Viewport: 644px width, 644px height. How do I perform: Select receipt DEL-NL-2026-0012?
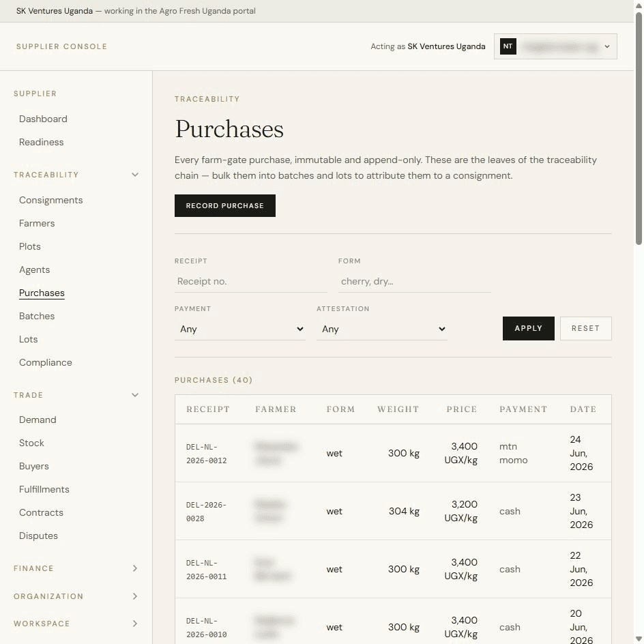point(207,454)
